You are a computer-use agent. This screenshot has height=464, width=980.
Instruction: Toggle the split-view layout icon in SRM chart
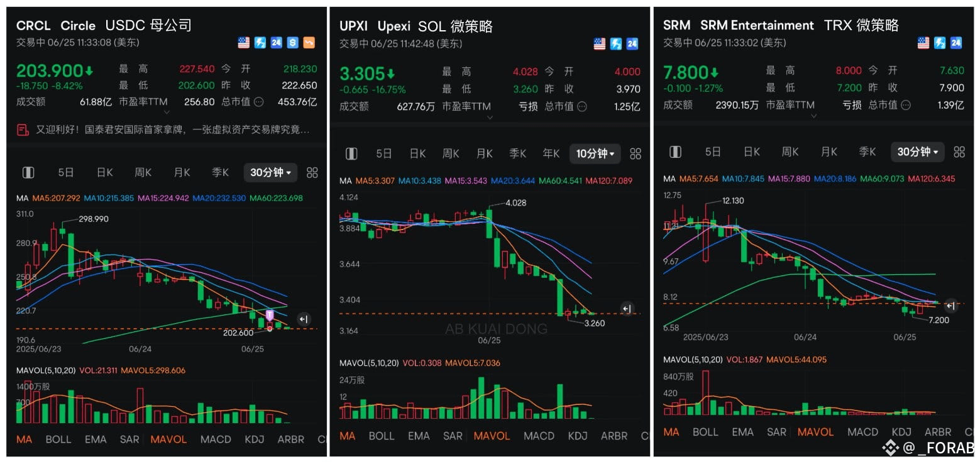pos(675,152)
